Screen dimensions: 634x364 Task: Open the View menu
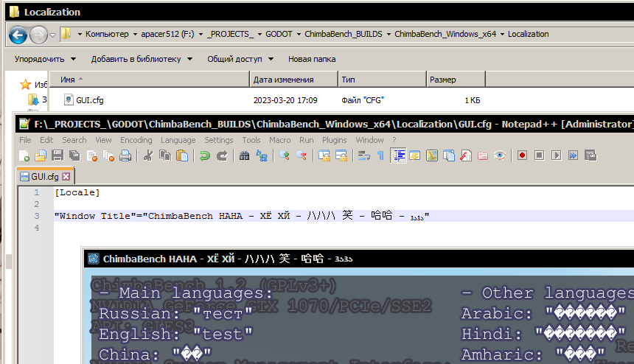103,140
